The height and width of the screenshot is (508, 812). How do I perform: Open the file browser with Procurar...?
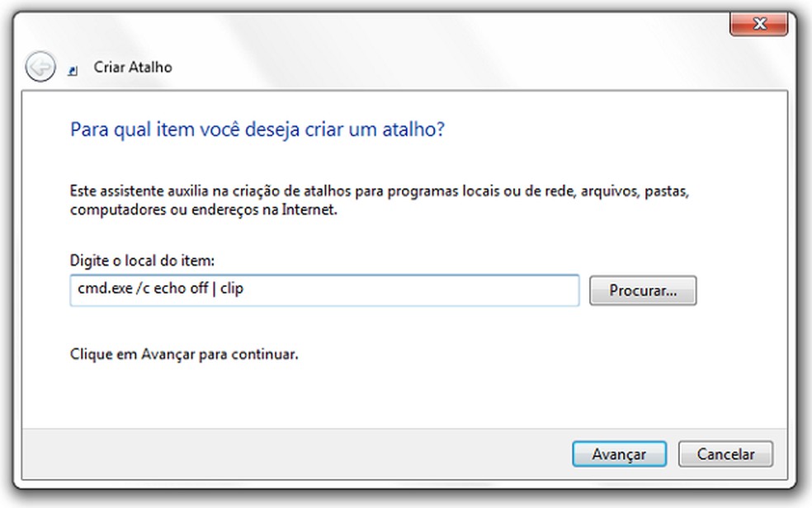(x=643, y=290)
